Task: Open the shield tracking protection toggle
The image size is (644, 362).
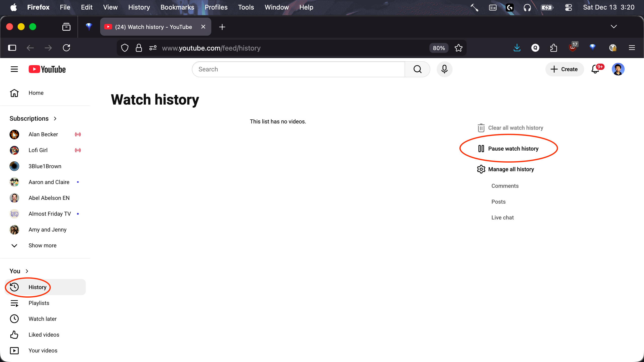Action: point(125,48)
